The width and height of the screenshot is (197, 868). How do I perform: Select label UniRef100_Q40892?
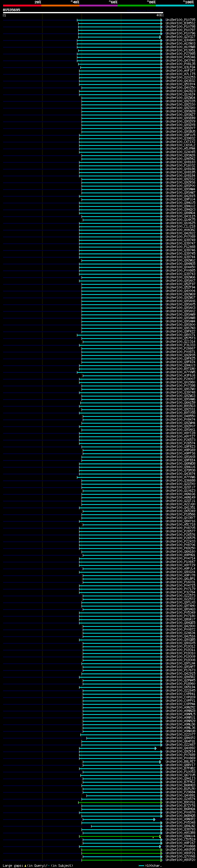[x=180, y=748]
